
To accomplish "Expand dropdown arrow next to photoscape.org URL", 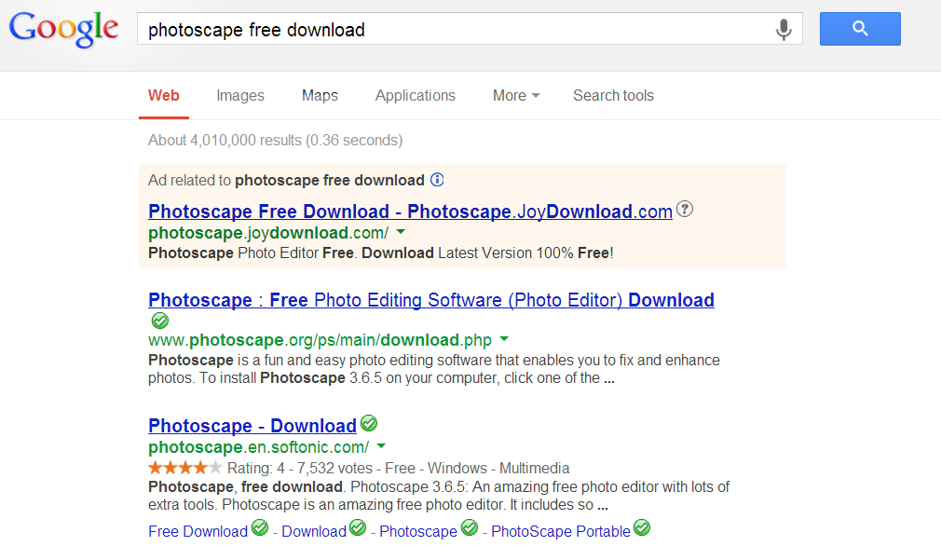I will tap(504, 340).
